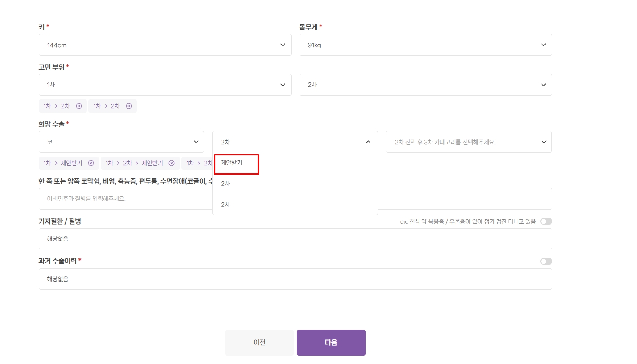
Task: Click the 과거 수술이력 label
Action: (58, 261)
